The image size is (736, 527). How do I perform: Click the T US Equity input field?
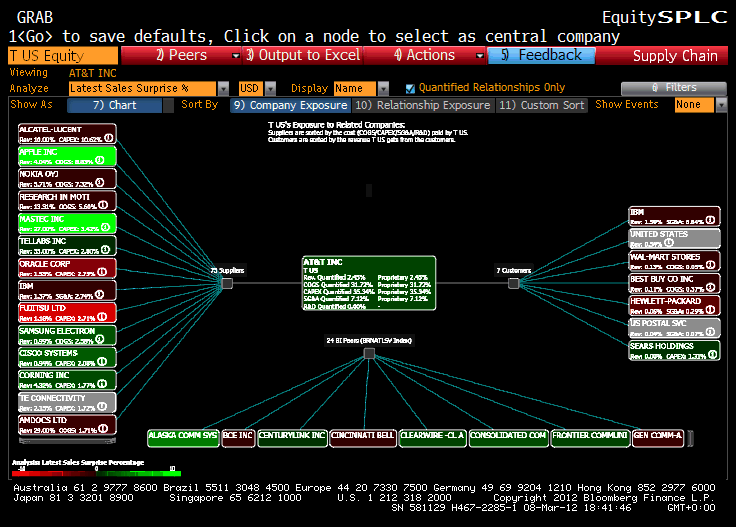tap(63, 55)
